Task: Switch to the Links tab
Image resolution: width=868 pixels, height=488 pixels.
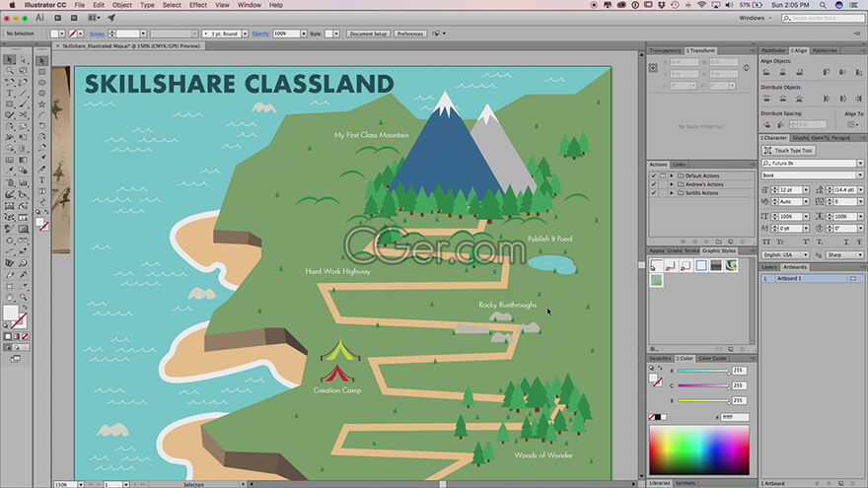Action: [680, 165]
